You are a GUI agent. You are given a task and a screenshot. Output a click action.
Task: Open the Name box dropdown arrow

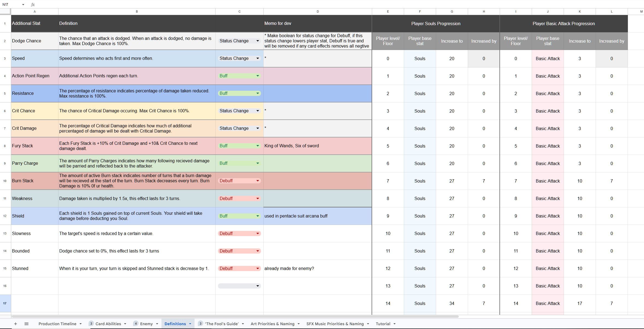coord(23,4)
